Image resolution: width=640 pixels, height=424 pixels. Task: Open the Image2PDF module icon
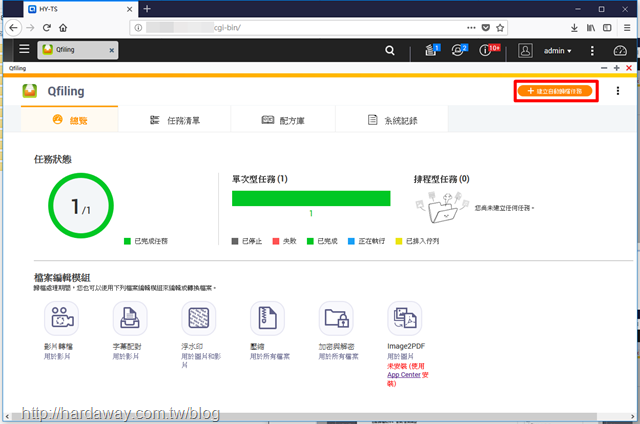404,318
